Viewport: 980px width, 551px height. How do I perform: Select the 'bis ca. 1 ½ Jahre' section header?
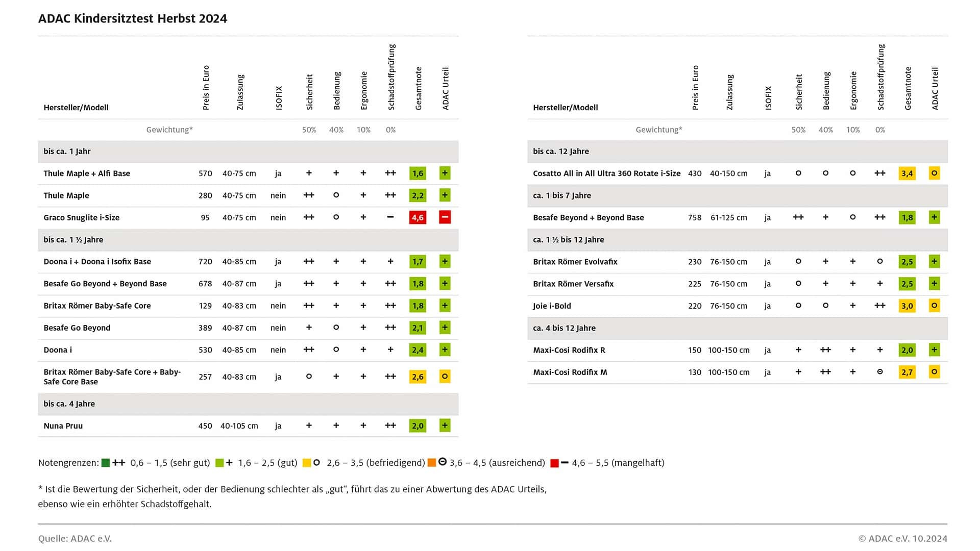coord(248,240)
